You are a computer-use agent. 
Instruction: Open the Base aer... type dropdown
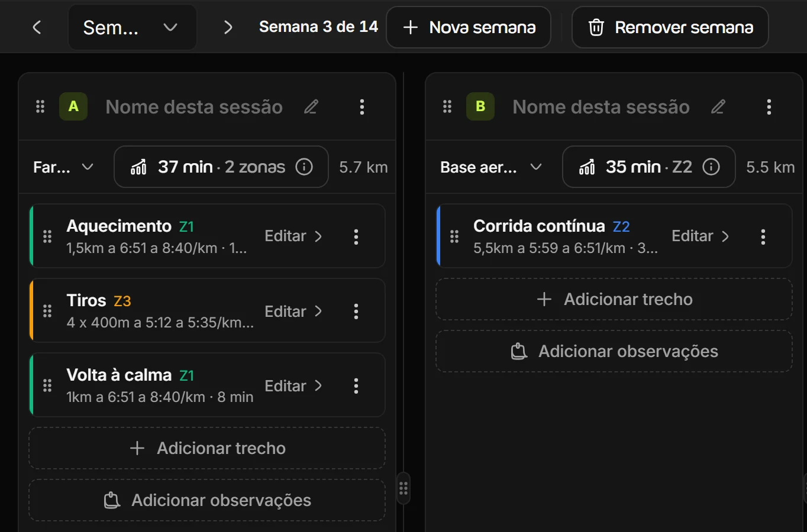coord(491,167)
